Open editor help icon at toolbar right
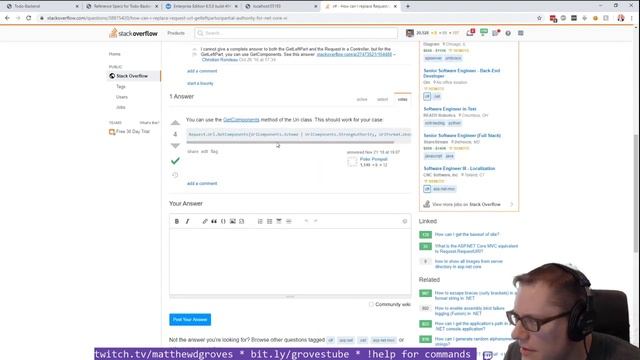The height and width of the screenshot is (360, 640). (405, 221)
